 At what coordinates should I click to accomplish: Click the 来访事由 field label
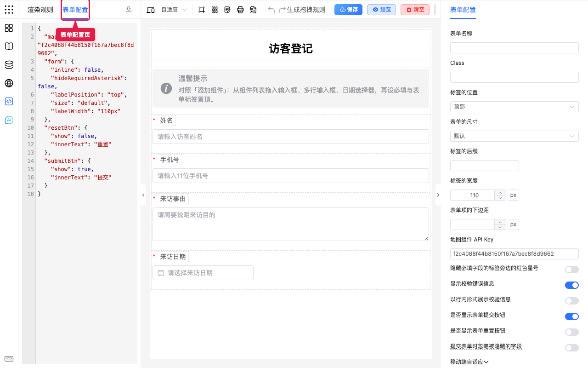(x=173, y=199)
